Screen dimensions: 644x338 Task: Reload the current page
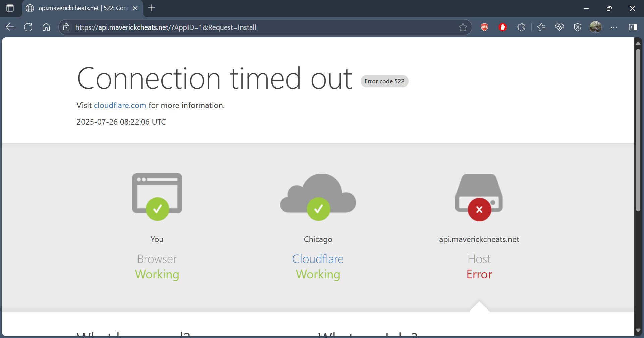point(28,27)
